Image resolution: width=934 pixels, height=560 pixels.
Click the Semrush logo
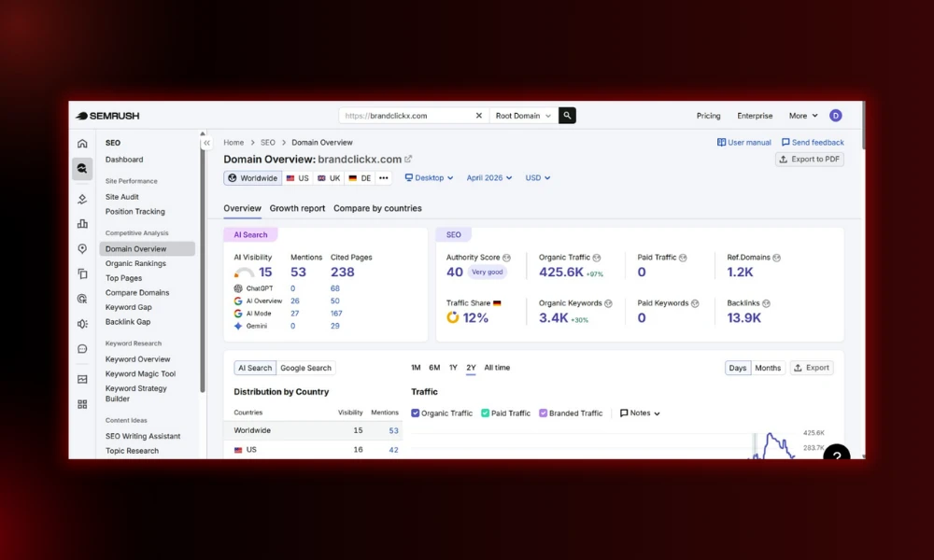pyautogui.click(x=107, y=116)
